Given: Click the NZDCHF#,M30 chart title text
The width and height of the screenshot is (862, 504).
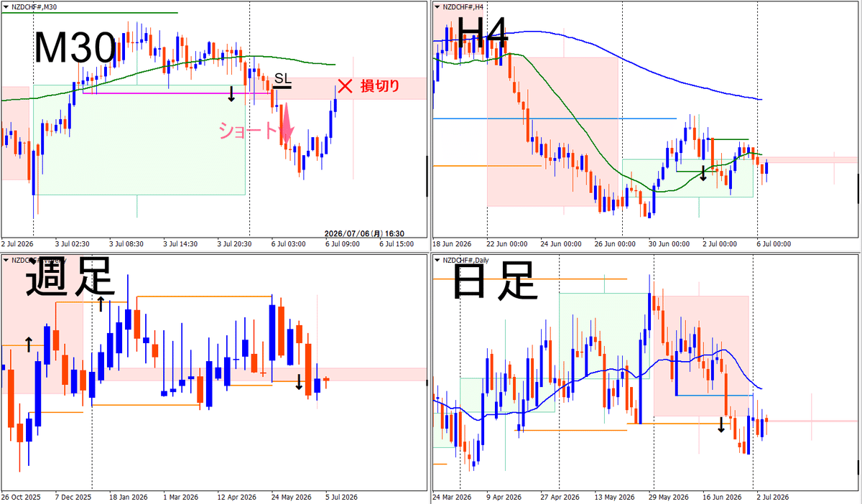Looking at the screenshot, I should [x=34, y=6].
